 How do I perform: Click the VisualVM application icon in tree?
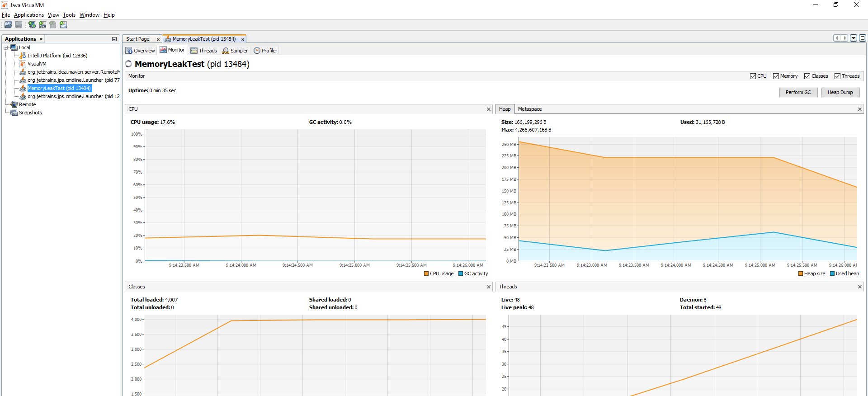coord(23,64)
